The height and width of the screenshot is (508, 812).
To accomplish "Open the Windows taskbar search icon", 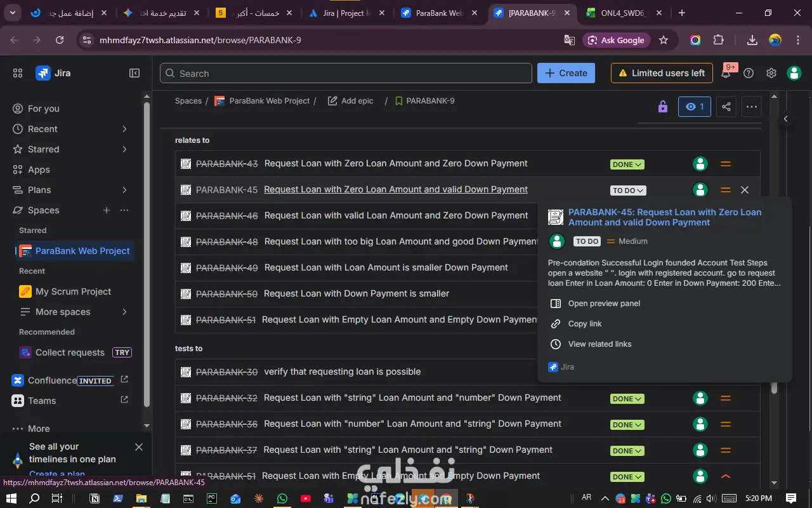I will (35, 498).
